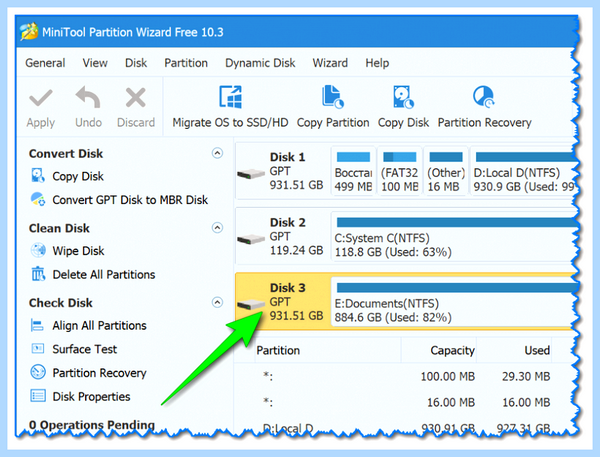
Task: Click the Surface Test link
Action: tap(85, 349)
